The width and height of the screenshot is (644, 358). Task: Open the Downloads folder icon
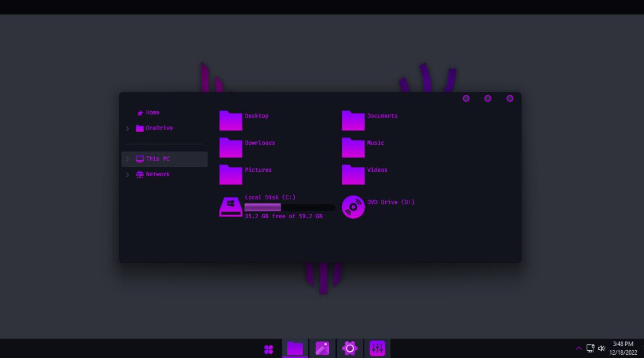point(231,148)
